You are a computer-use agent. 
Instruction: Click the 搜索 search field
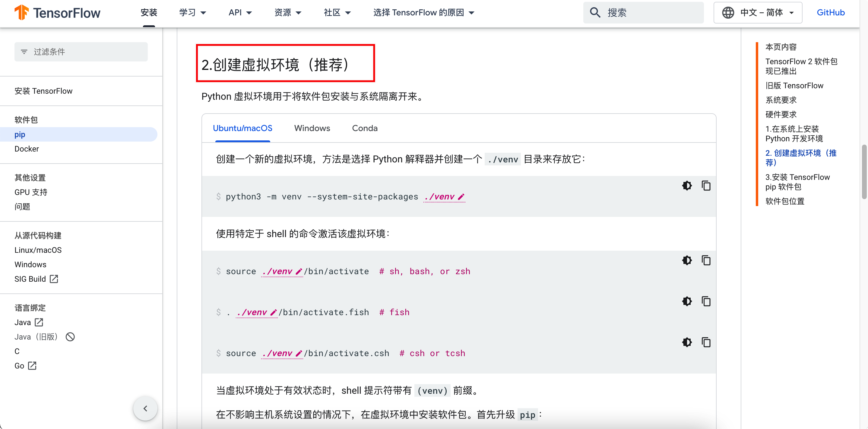point(644,13)
